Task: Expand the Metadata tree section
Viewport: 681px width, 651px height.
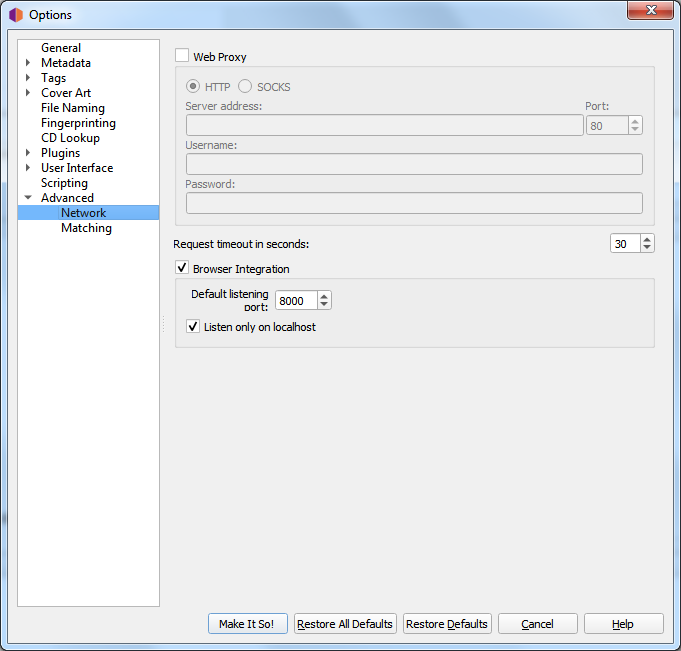Action: (28, 63)
